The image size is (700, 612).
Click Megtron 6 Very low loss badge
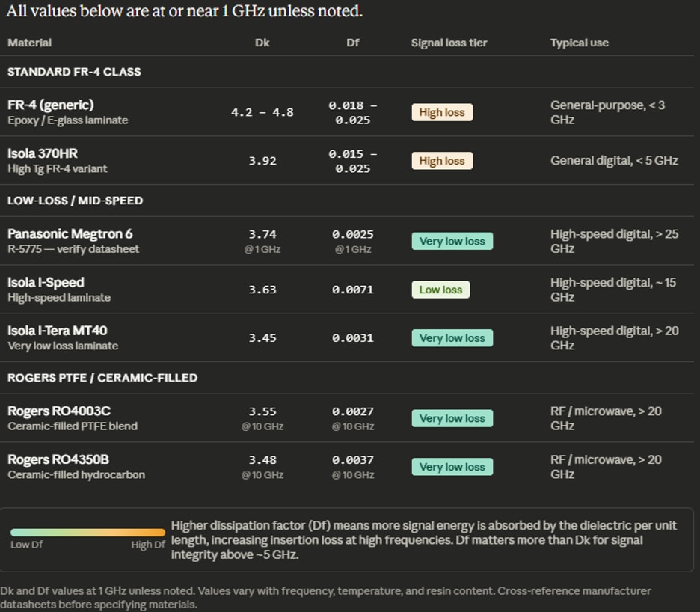pos(452,241)
